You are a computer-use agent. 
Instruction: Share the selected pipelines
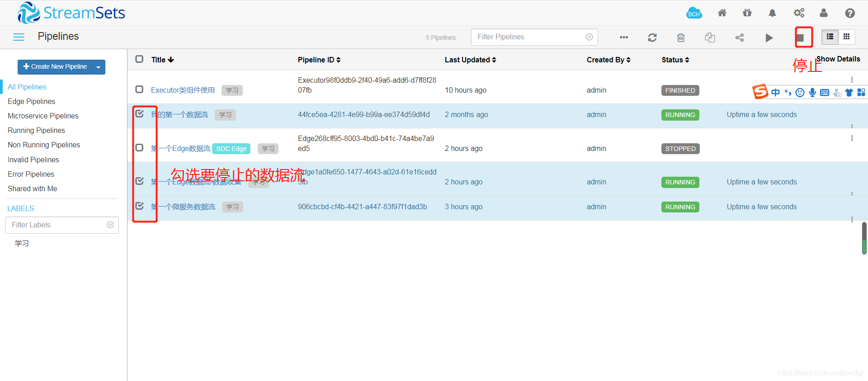740,38
